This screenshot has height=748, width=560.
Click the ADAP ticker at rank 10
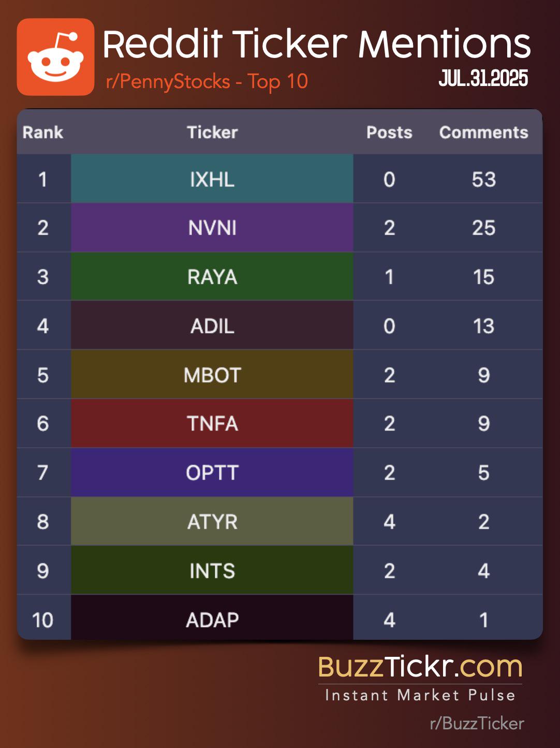point(212,618)
